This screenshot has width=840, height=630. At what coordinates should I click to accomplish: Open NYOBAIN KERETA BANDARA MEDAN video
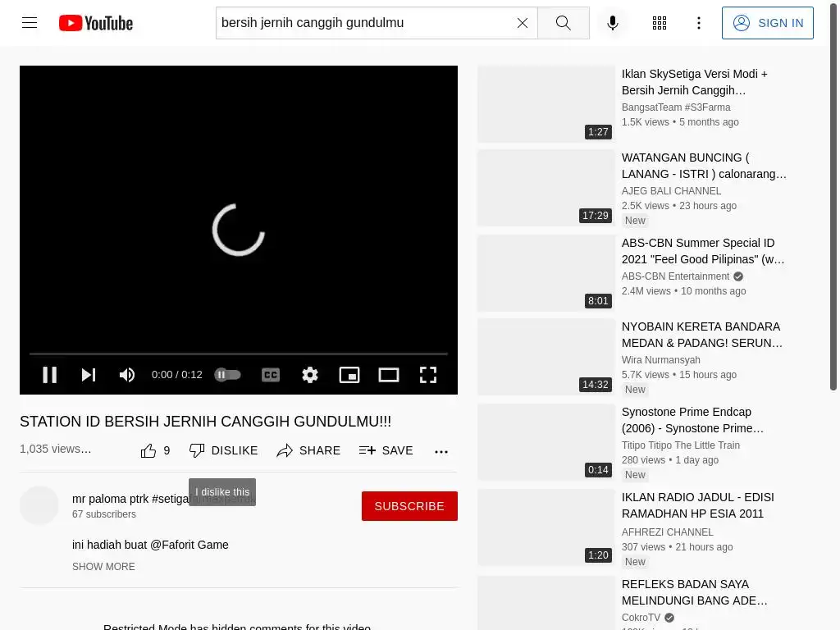[x=702, y=335]
